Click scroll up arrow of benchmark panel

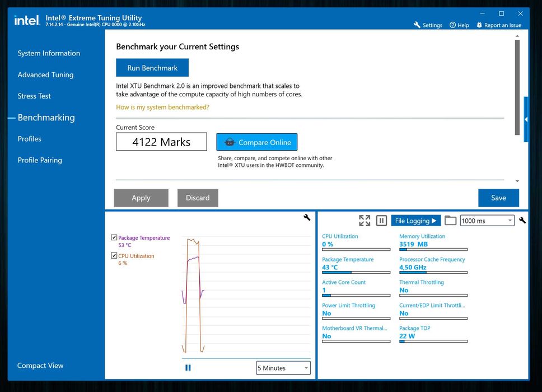pos(517,36)
